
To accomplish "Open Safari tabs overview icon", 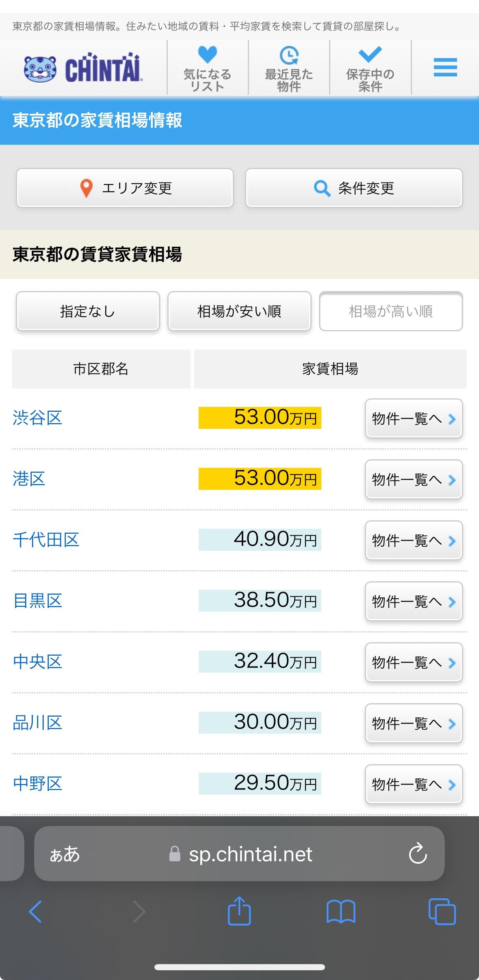I will (442, 911).
